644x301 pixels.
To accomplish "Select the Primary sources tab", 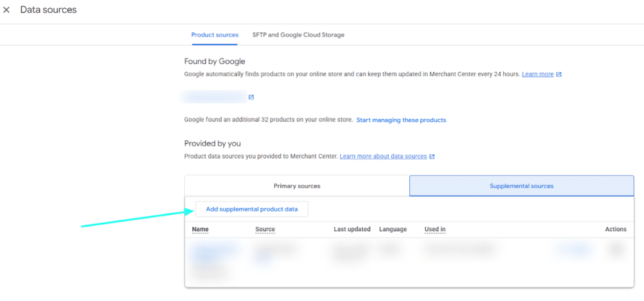I will [x=297, y=186].
